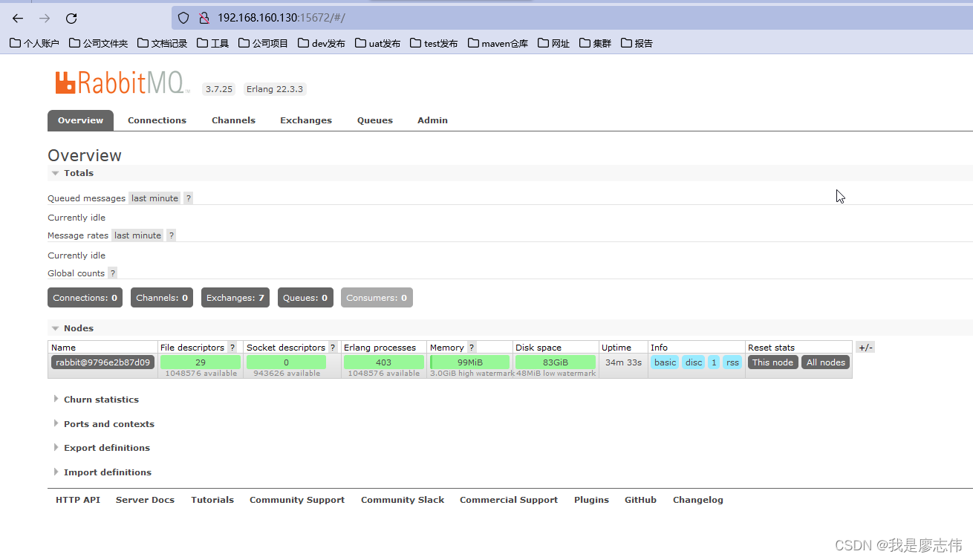Click the basic info tag
Image resolution: width=973 pixels, height=560 pixels.
click(665, 362)
